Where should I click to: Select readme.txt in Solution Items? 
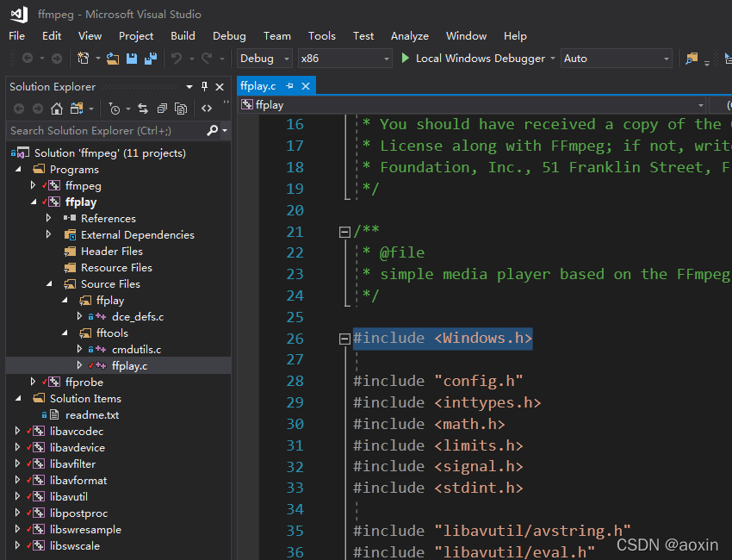point(92,414)
